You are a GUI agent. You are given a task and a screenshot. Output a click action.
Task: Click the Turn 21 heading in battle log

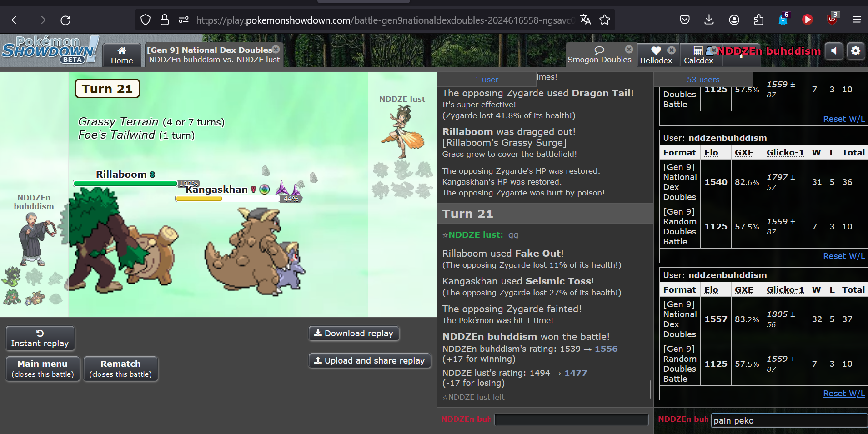(468, 214)
